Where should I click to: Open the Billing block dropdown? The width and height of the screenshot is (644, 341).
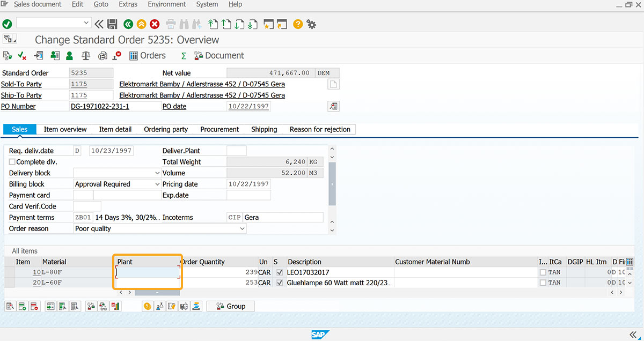(x=157, y=184)
